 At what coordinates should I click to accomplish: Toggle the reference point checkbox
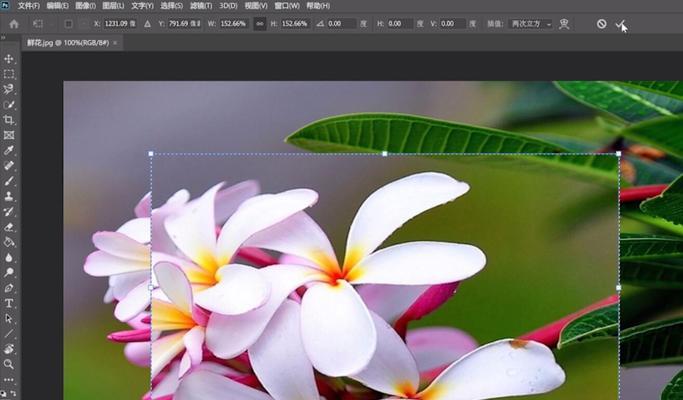68,24
